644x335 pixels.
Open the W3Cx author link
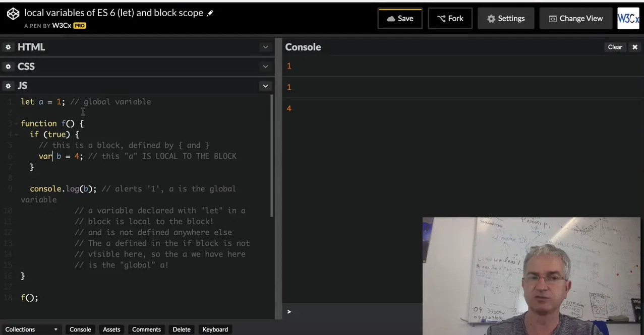(x=62, y=25)
